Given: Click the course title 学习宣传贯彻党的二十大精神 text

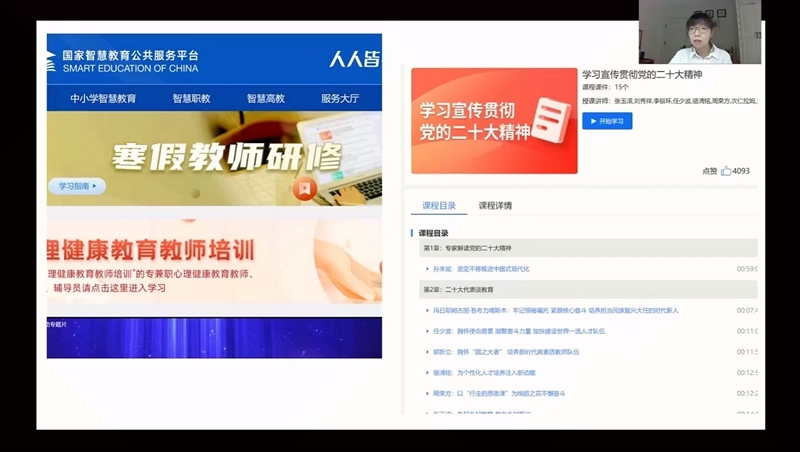Looking at the screenshot, I should pos(642,74).
